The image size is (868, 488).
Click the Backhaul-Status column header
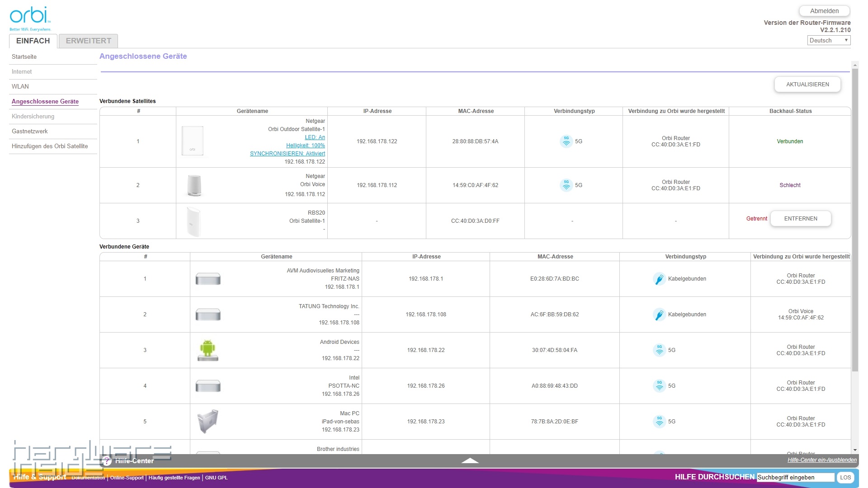790,111
